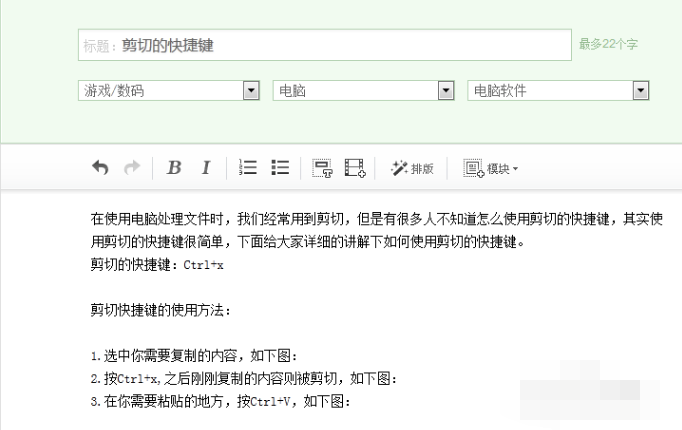The image size is (682, 430).
Task: Open the 游戏/数码 category dropdown
Action: (168, 91)
